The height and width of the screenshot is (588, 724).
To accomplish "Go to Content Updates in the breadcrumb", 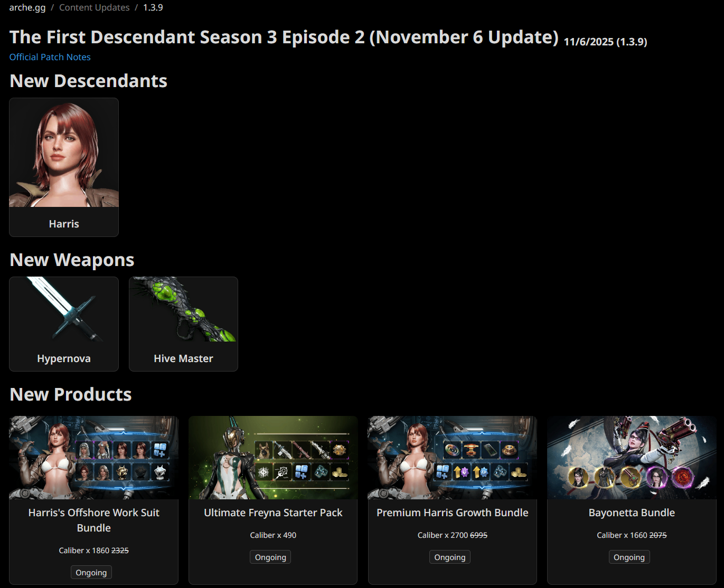I will coord(94,7).
